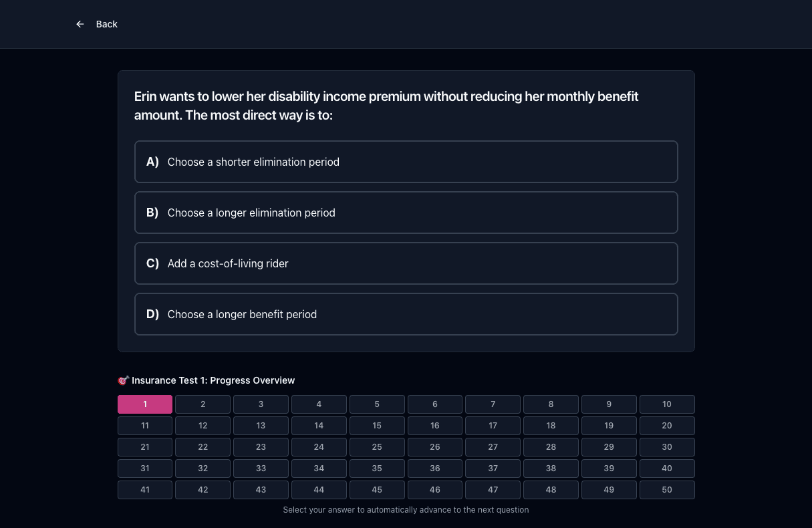Open question 40
The height and width of the screenshot is (528, 812).
pos(667,469)
